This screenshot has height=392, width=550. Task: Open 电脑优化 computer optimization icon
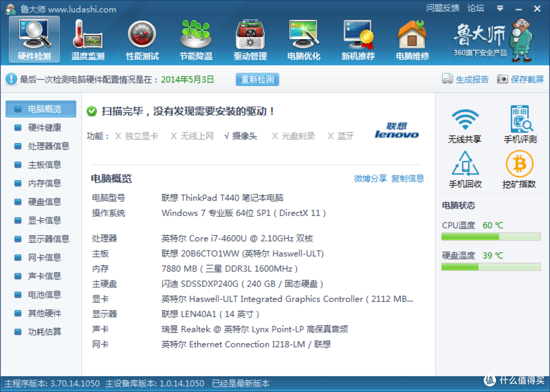tap(304, 40)
